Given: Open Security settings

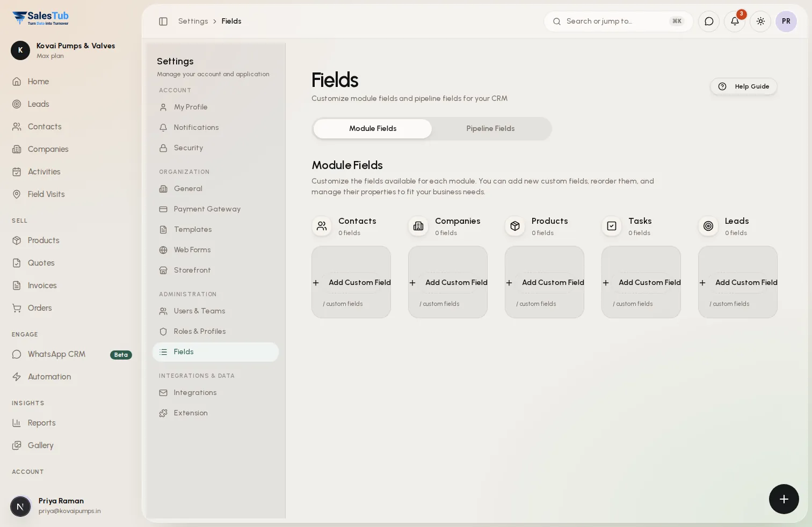Looking at the screenshot, I should [215, 148].
